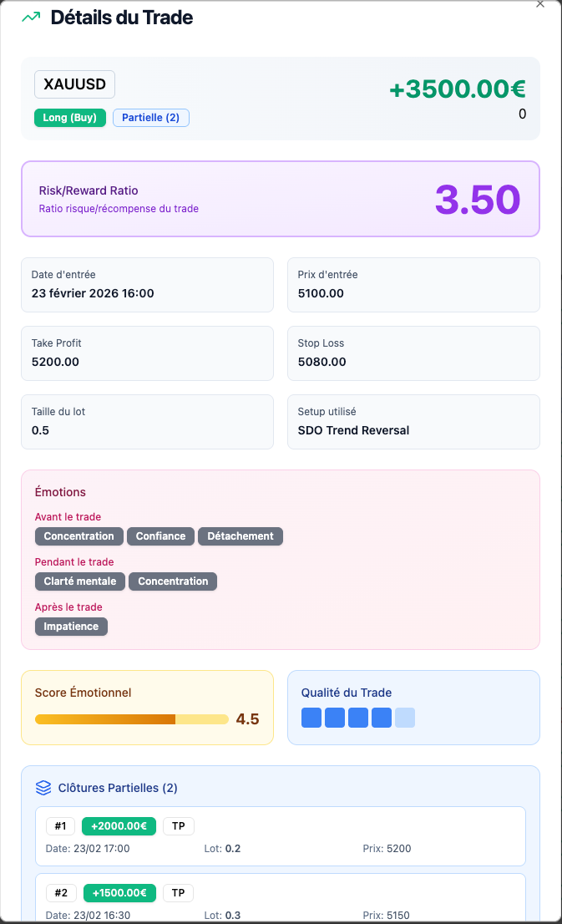This screenshot has height=924, width=562.
Task: Click the #1 partial closure badge
Action: tap(61, 826)
